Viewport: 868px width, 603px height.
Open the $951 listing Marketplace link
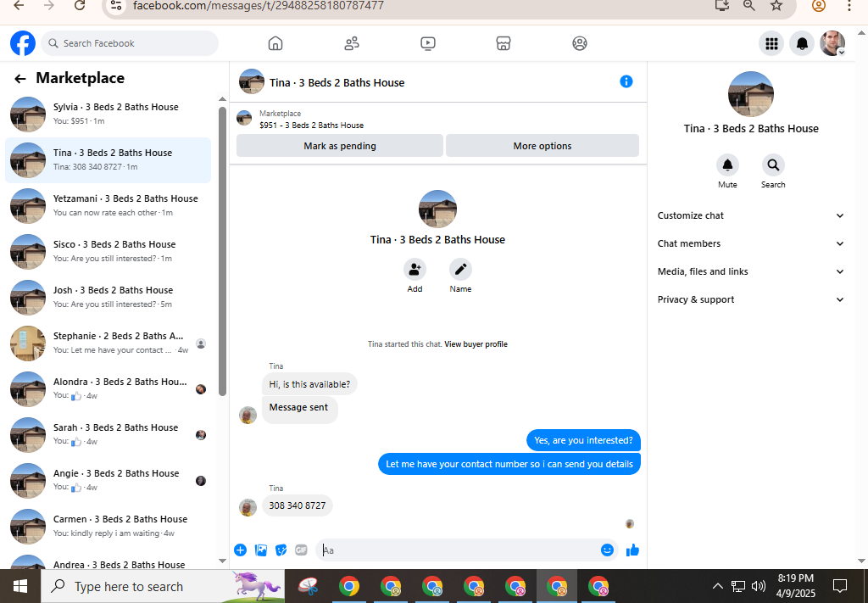312,126
